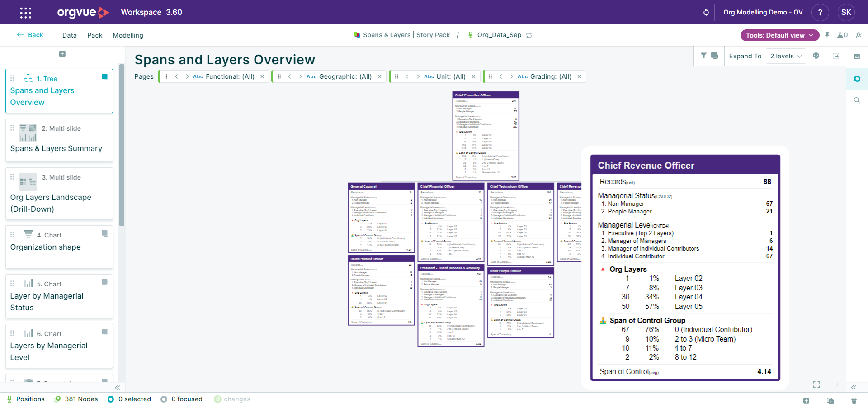Go to previous Functional page value
The height and width of the screenshot is (408, 868).
176,76
